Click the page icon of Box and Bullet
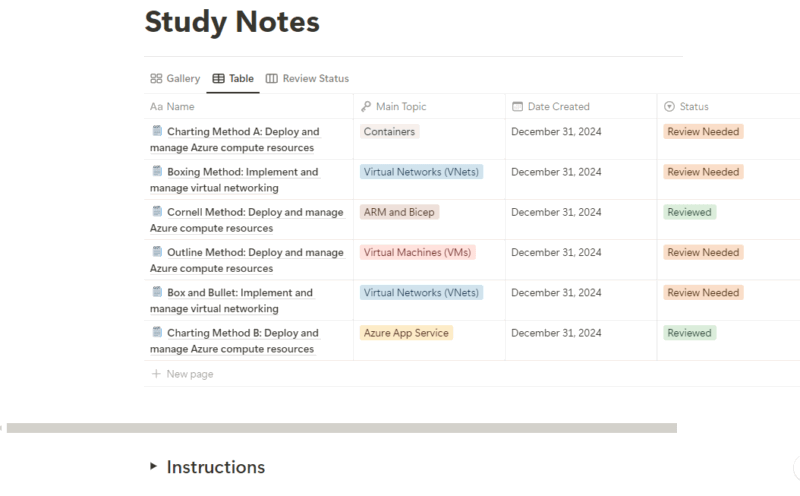Viewport: 800px width, 496px height. pos(157,292)
